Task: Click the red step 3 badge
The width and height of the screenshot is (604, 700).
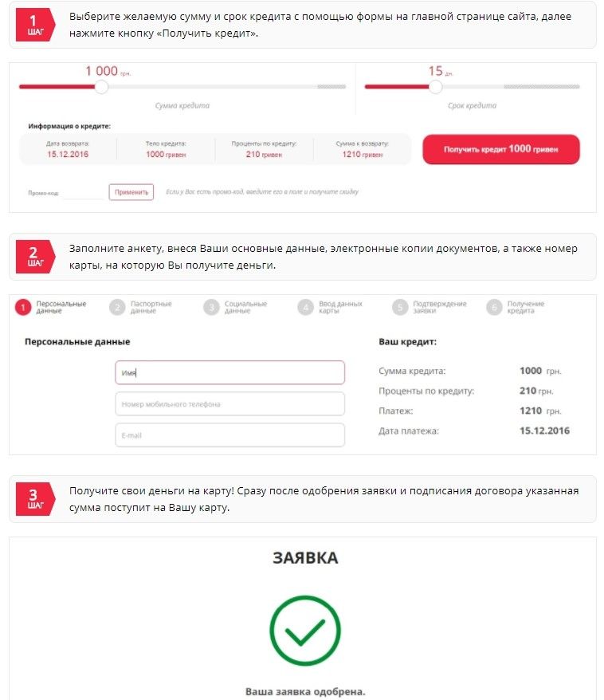Action: [33, 499]
